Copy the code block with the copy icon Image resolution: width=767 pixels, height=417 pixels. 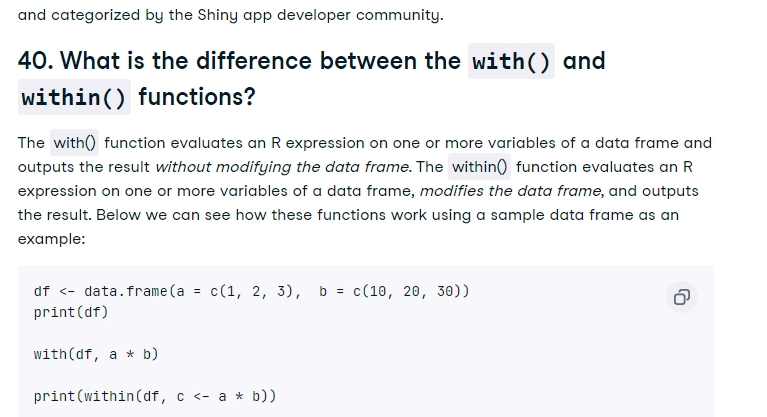pos(681,297)
